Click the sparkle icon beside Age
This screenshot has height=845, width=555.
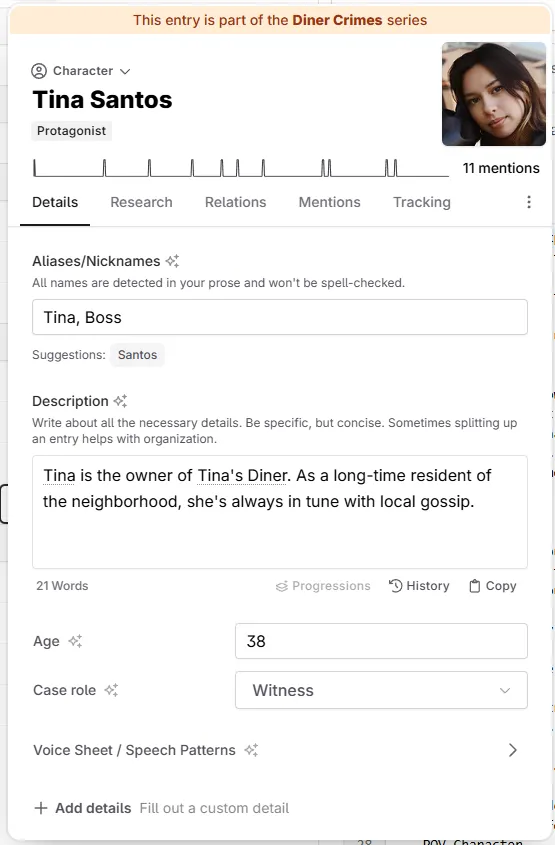click(75, 641)
